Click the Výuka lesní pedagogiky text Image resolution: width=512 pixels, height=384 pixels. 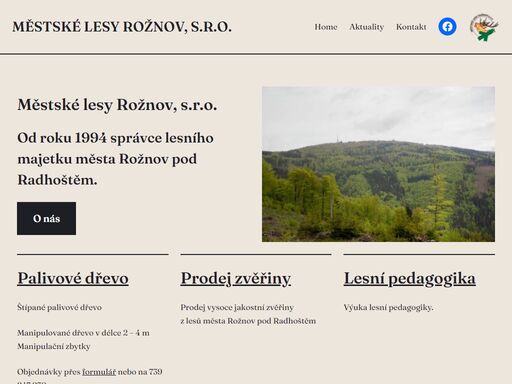pos(388,307)
